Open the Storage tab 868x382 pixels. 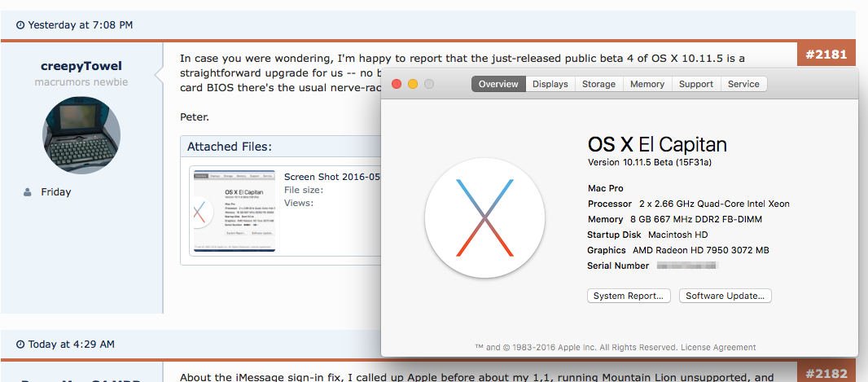click(x=599, y=84)
